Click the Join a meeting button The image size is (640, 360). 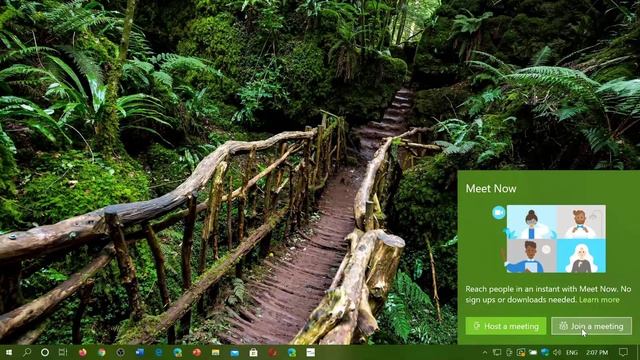591,326
